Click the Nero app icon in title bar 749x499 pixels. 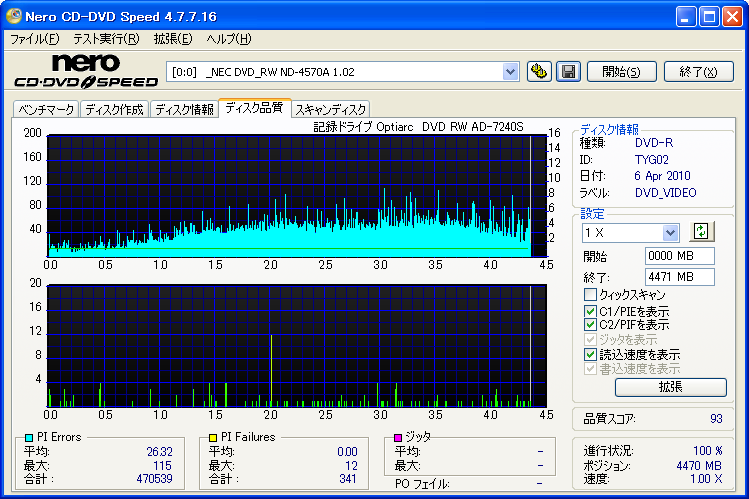[x=13, y=16]
